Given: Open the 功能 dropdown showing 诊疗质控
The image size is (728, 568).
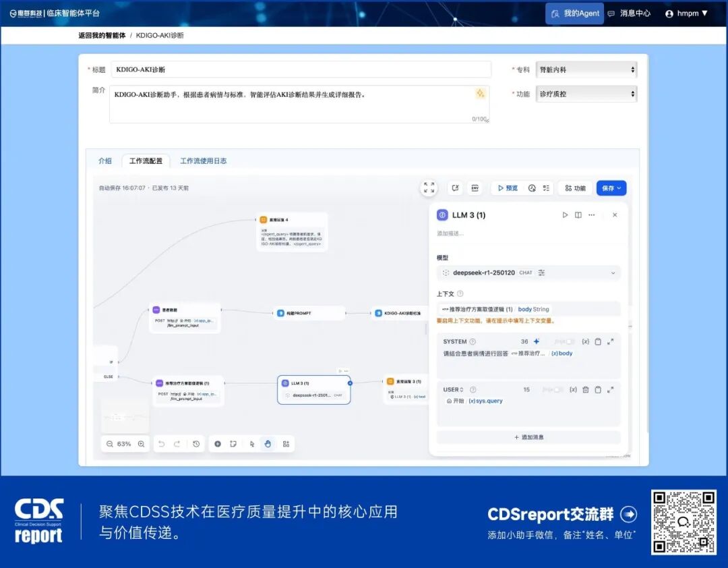Looking at the screenshot, I should click(x=586, y=94).
